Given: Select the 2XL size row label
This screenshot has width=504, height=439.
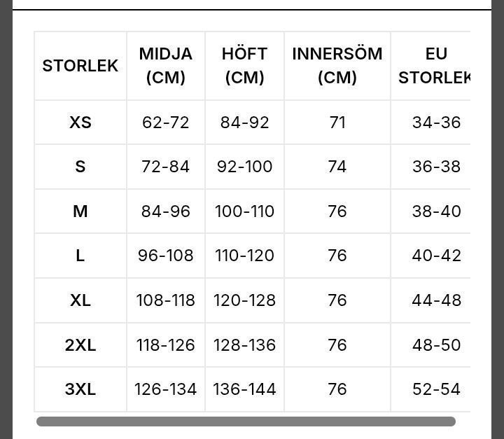Looking at the screenshot, I should (80, 345).
